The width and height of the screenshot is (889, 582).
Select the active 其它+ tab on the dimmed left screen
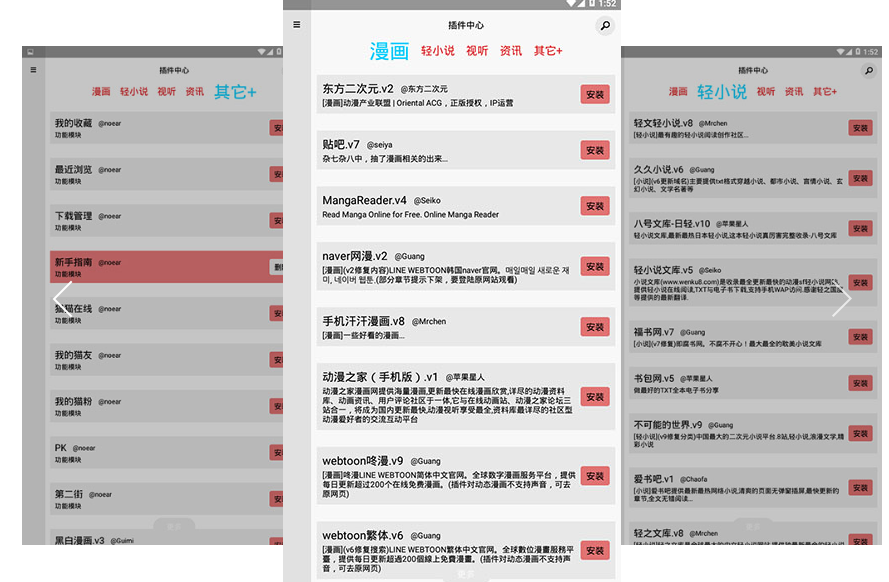[x=235, y=92]
